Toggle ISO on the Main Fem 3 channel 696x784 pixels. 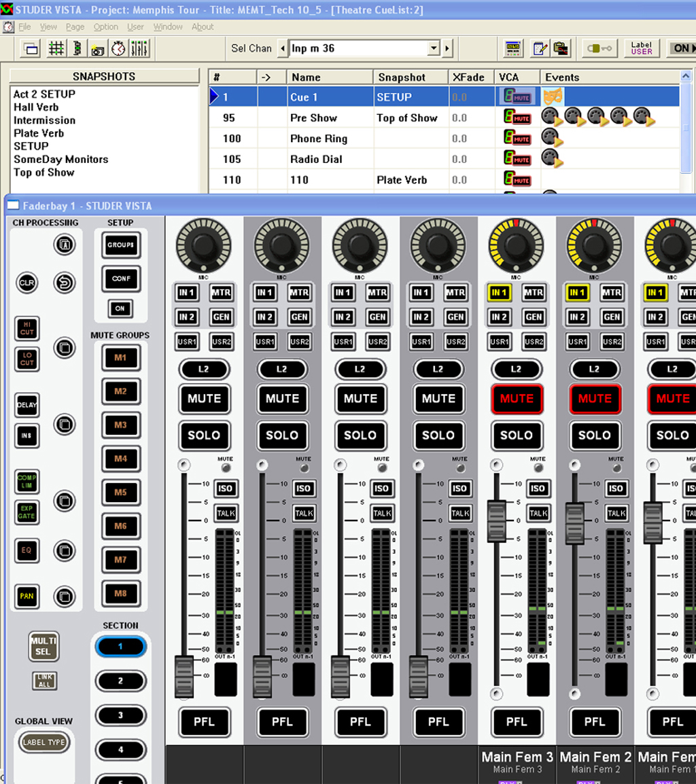coord(538,488)
